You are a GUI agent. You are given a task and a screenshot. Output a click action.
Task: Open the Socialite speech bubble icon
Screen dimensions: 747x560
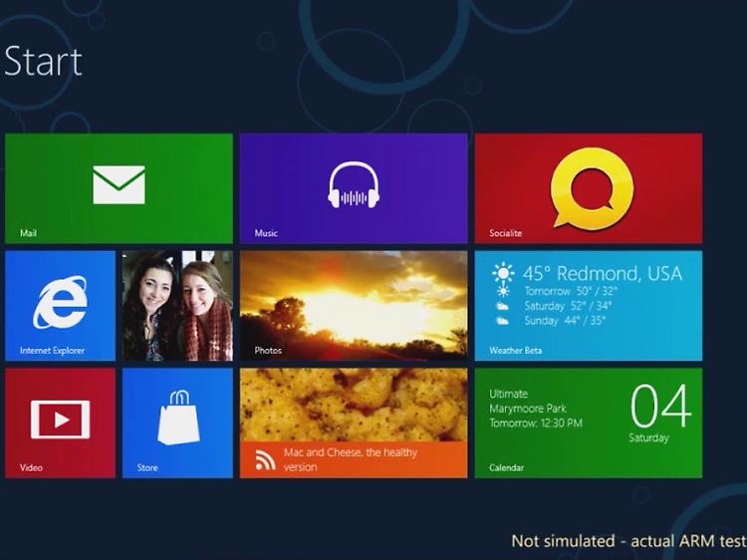click(x=592, y=187)
